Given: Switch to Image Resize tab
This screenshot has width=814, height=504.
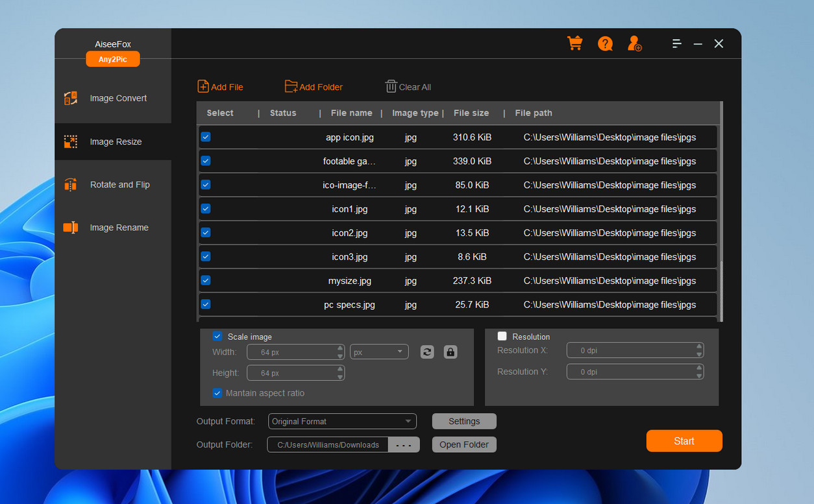Looking at the screenshot, I should click(113, 141).
